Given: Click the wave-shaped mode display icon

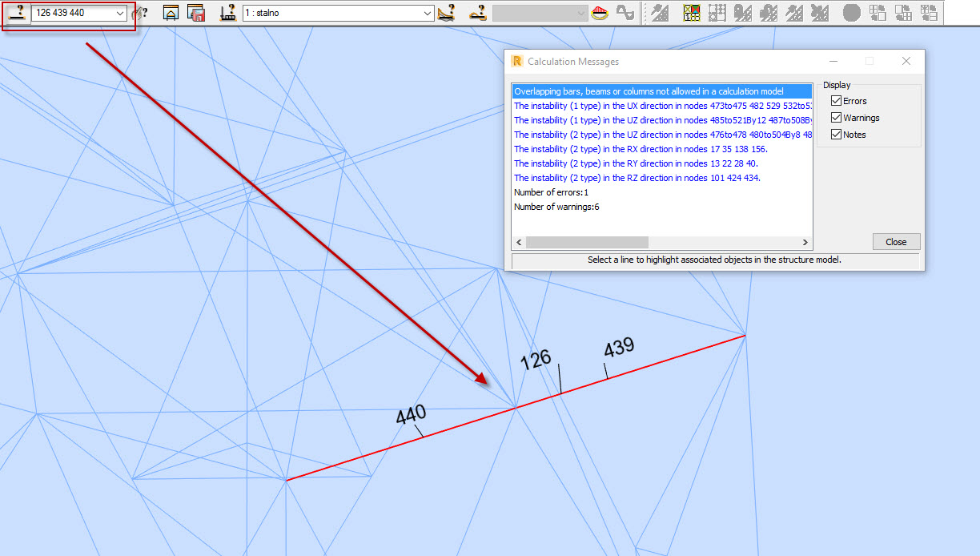Looking at the screenshot, I should coord(625,13).
